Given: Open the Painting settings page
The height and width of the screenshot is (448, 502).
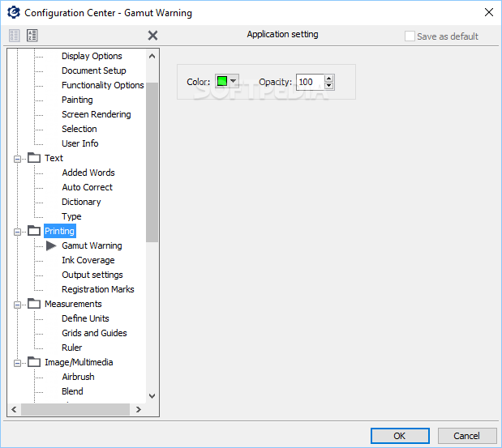Looking at the screenshot, I should (x=77, y=100).
